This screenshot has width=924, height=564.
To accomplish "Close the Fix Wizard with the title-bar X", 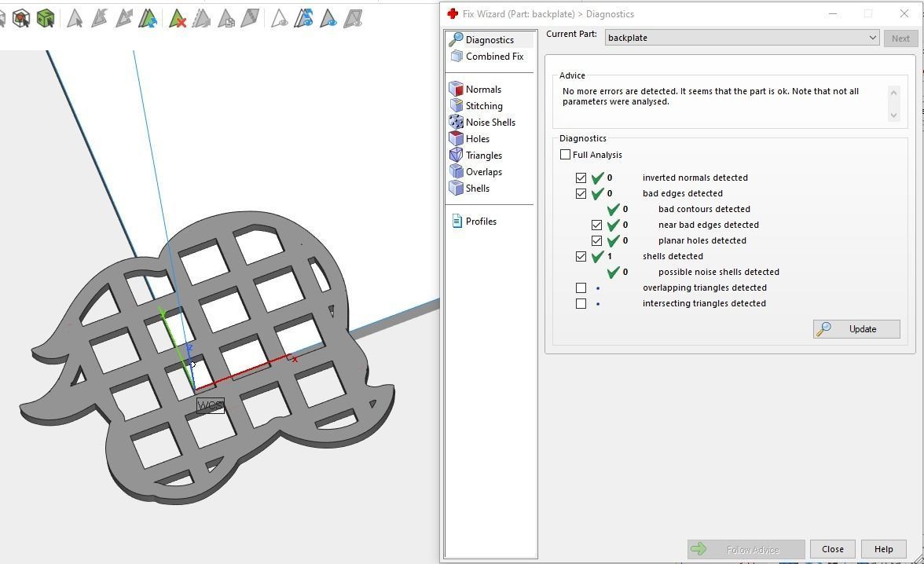I will coord(904,13).
